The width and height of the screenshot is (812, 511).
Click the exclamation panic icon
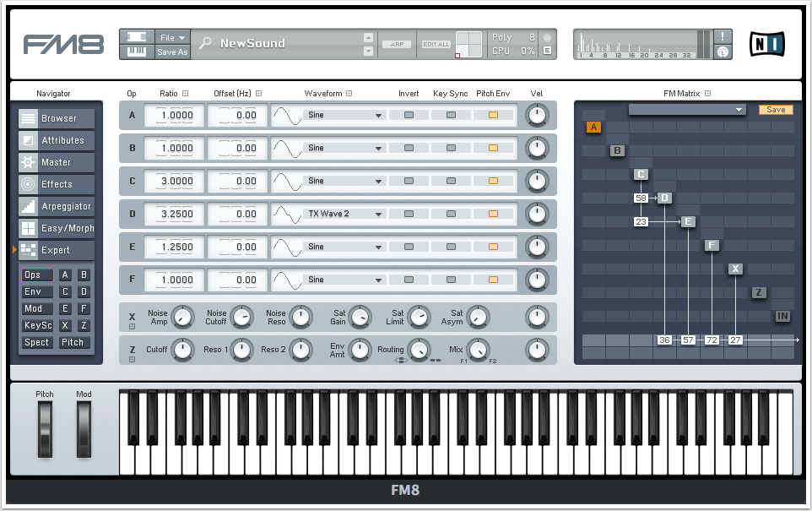723,36
